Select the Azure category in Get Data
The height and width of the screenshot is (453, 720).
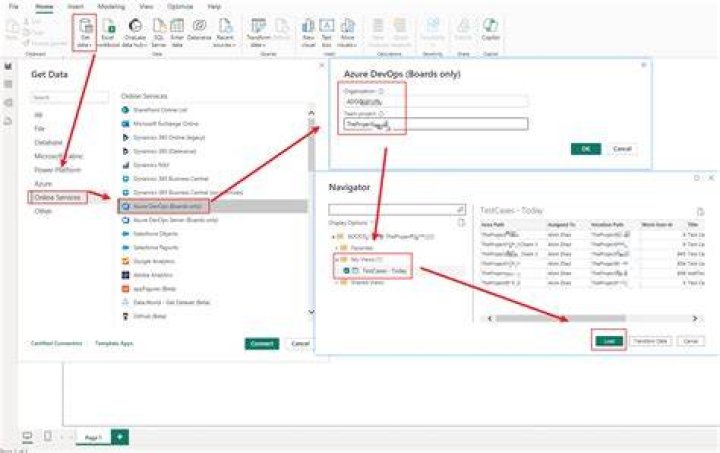pyautogui.click(x=43, y=184)
